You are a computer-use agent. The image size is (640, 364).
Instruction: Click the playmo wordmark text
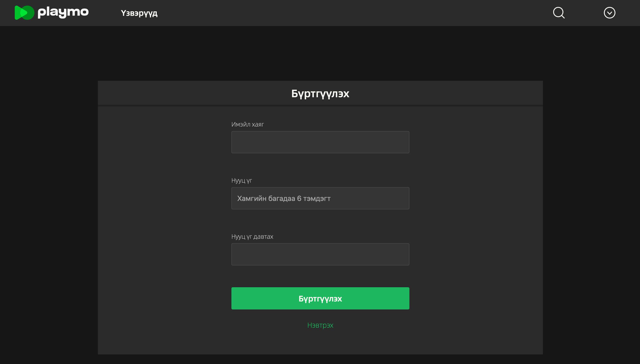(63, 12)
